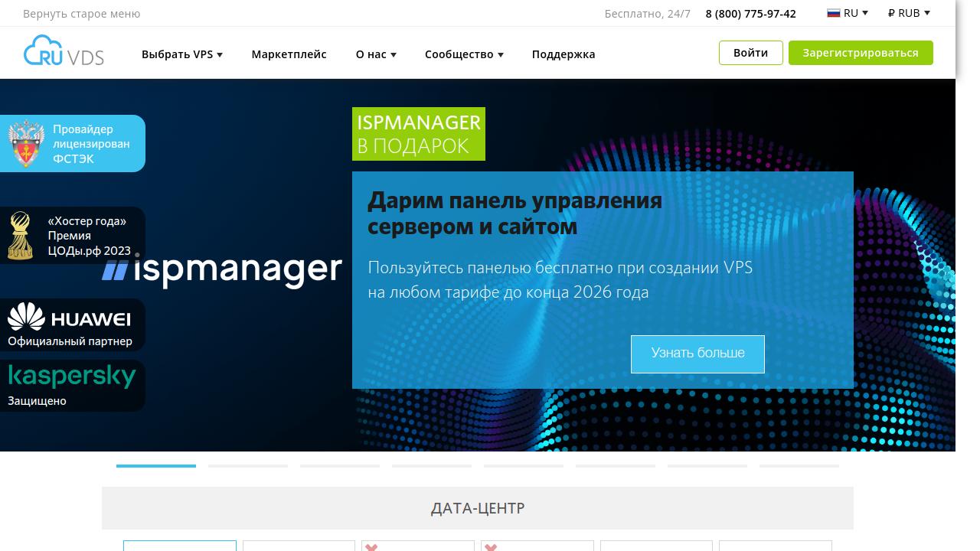
Task: Switch to the sixth carousel slide indicator
Action: (616, 465)
